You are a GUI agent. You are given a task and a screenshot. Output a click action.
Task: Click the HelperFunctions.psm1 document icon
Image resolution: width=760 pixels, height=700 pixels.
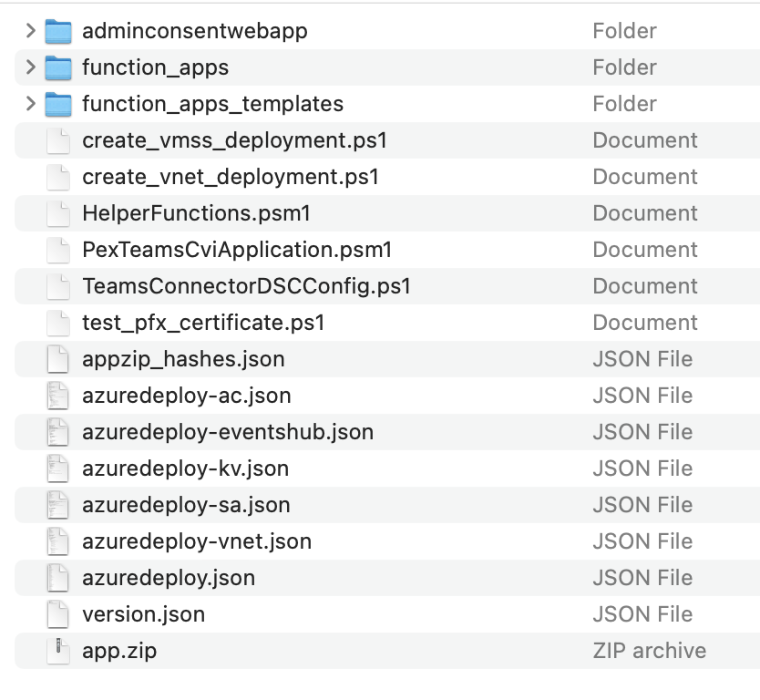58,213
